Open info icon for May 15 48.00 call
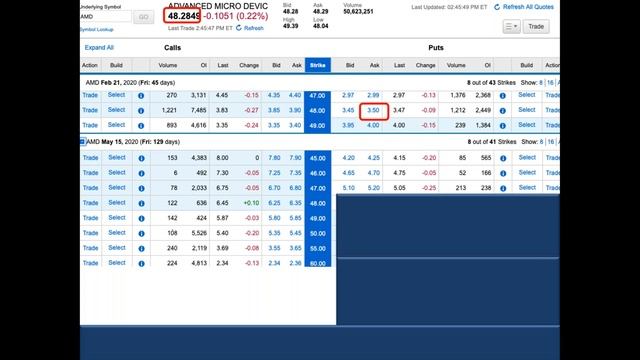Screen dimensions: 640x360 141,203
